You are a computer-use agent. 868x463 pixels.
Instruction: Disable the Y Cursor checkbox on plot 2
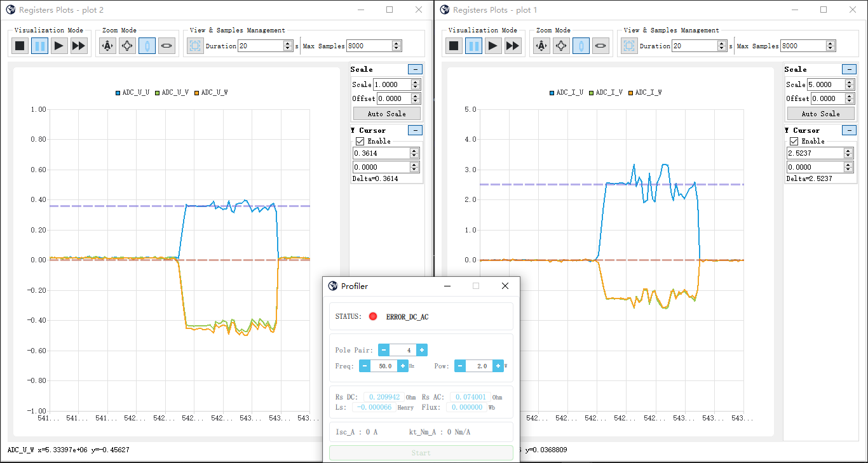358,140
